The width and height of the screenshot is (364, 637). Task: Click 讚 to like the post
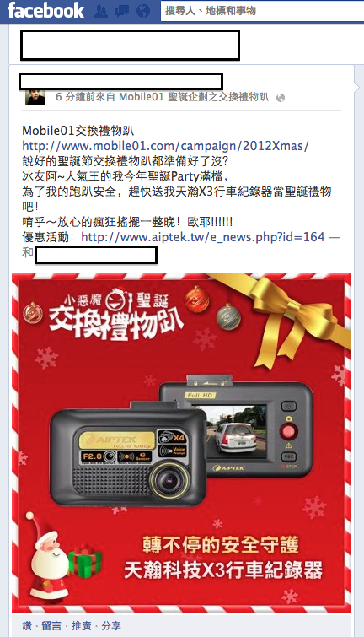click(27, 626)
